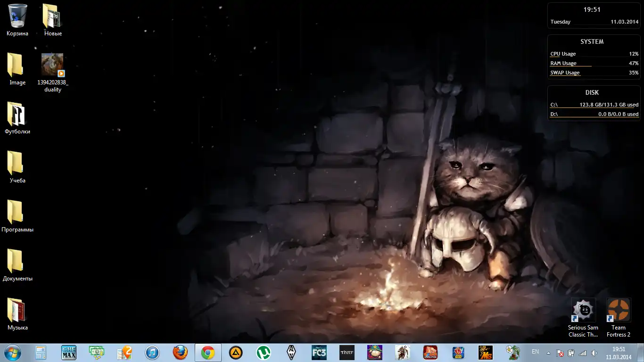Open Metal Slug from the taskbar
The height and width of the screenshot is (362, 644).
(x=486, y=353)
